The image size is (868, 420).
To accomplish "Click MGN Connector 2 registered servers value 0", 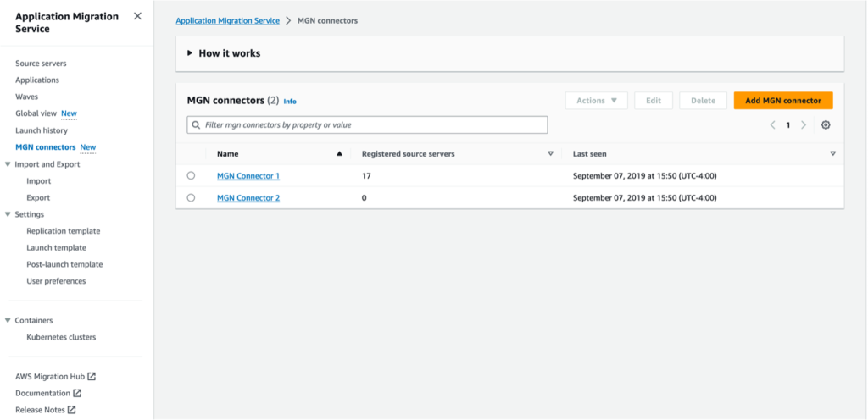I will tap(364, 197).
